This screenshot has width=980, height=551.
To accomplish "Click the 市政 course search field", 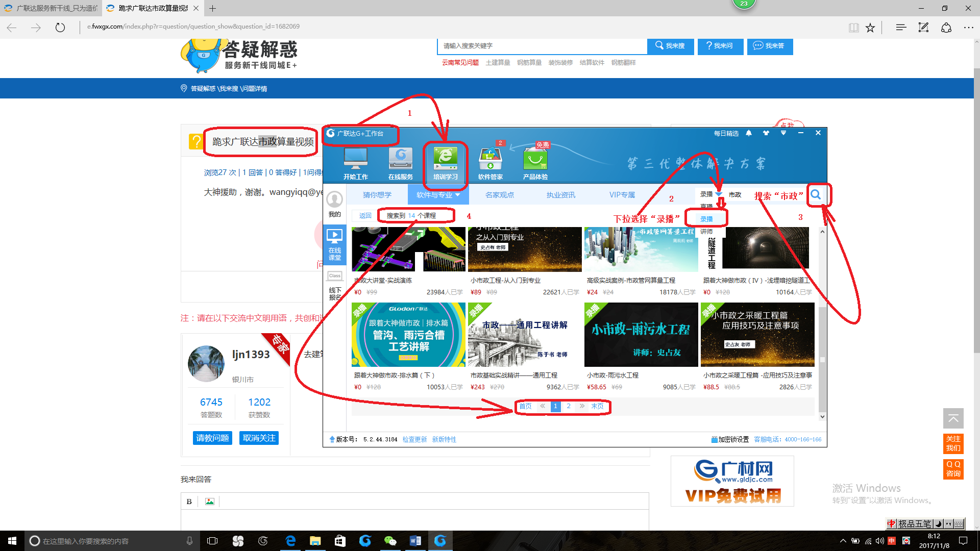I will tap(766, 194).
